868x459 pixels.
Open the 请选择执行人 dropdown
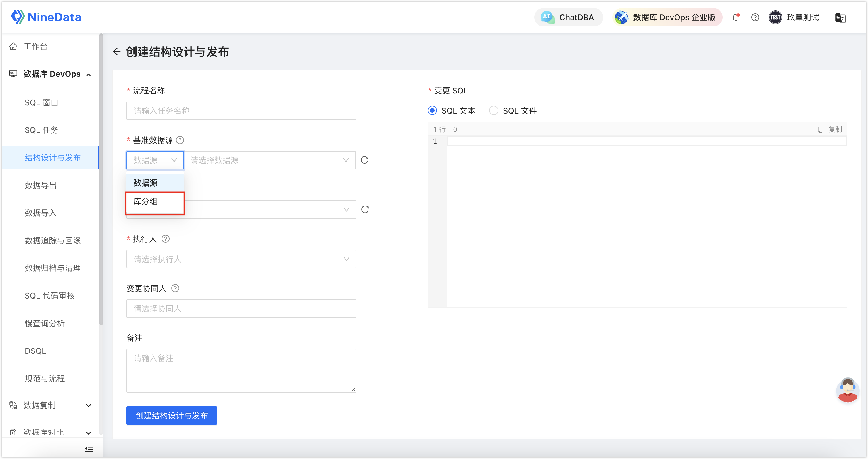(x=241, y=259)
